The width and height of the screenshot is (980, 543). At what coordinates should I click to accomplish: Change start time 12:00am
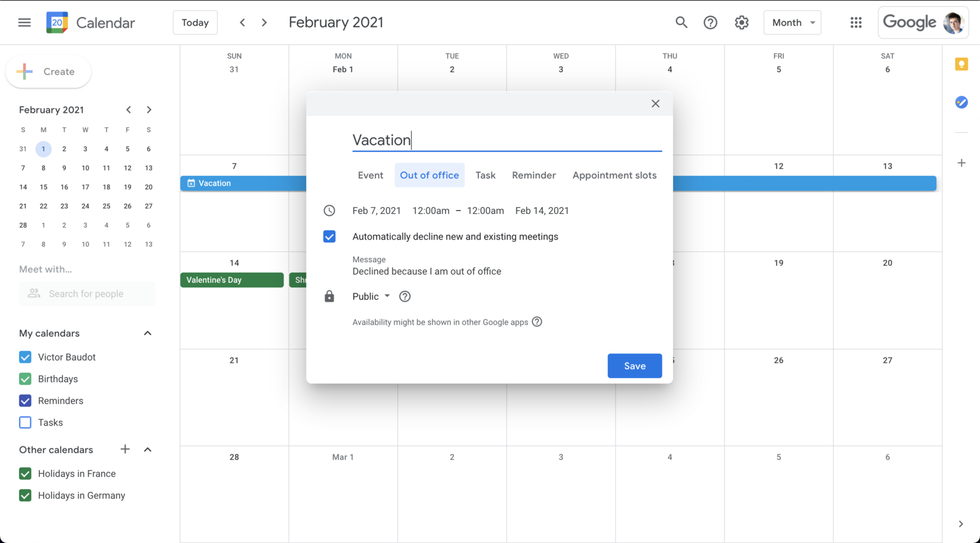coord(431,211)
